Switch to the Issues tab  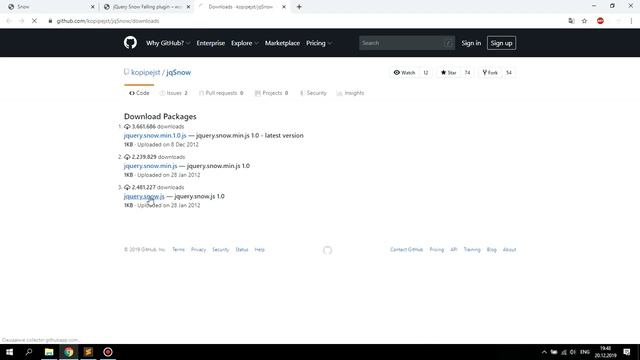(174, 93)
